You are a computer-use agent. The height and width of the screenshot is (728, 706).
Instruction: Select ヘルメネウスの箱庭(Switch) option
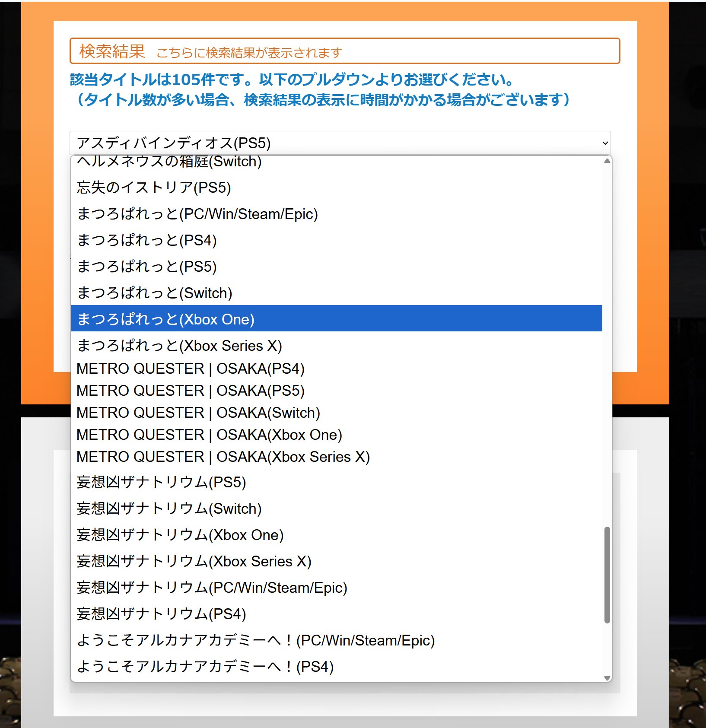(337, 162)
